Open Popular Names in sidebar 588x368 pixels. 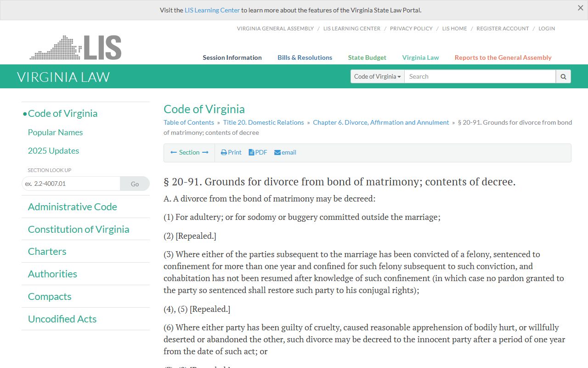click(55, 132)
